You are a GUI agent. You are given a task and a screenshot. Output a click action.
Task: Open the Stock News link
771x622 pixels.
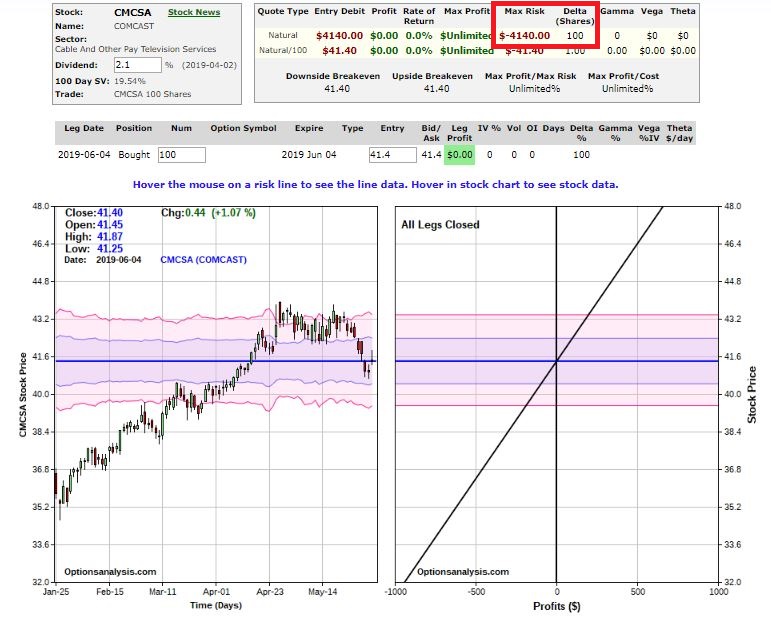(194, 12)
